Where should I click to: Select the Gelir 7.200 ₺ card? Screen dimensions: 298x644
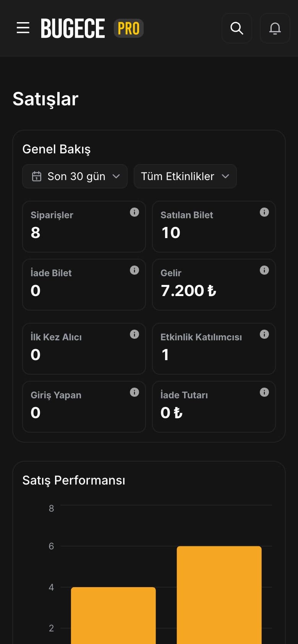coord(214,285)
